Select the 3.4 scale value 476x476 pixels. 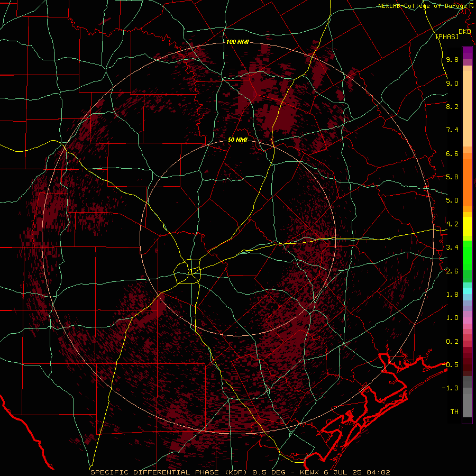click(452, 248)
